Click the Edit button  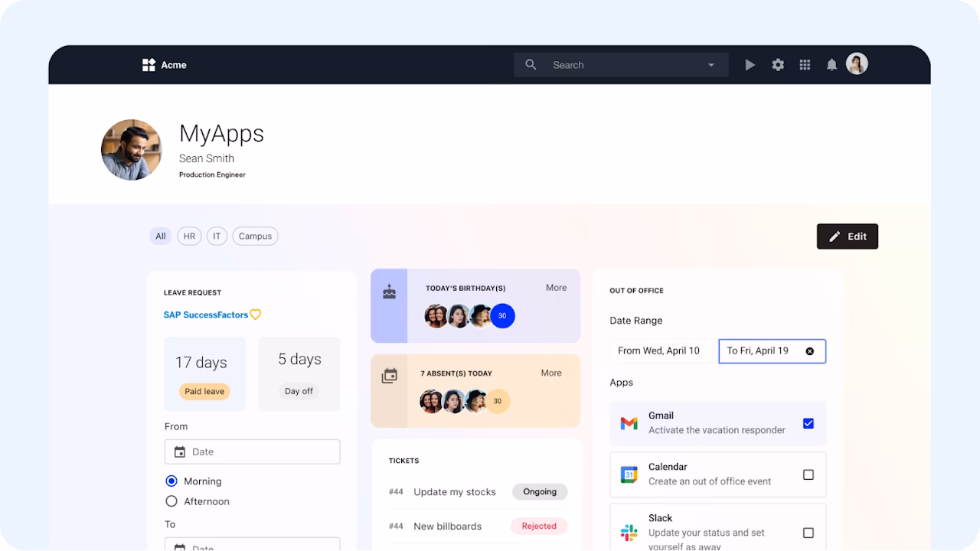click(x=847, y=236)
